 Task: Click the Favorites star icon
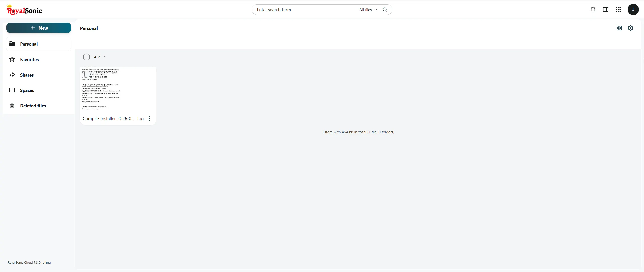[12, 59]
